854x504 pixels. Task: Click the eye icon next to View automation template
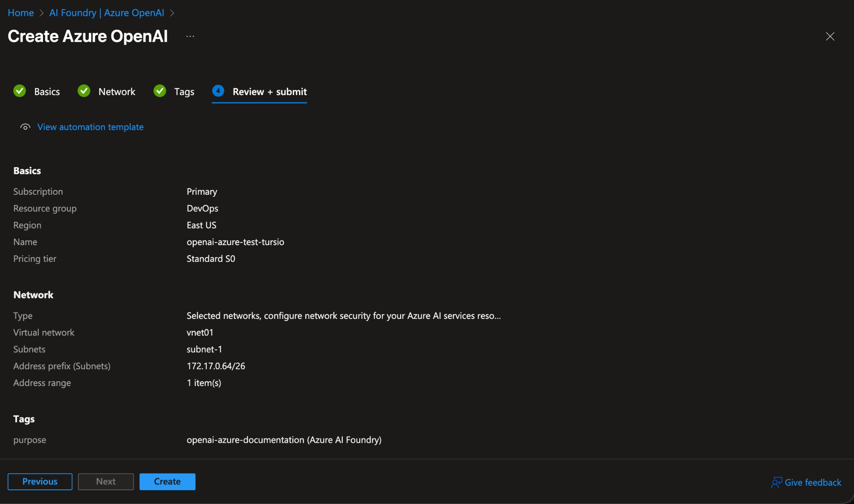[25, 127]
